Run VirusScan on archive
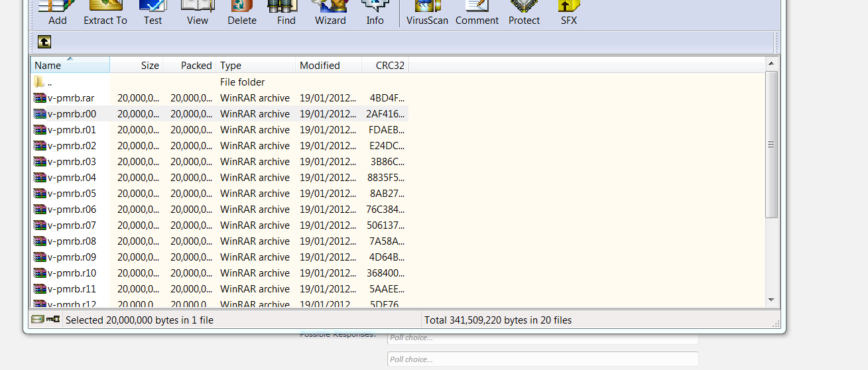The height and width of the screenshot is (370, 868). pyautogui.click(x=427, y=13)
